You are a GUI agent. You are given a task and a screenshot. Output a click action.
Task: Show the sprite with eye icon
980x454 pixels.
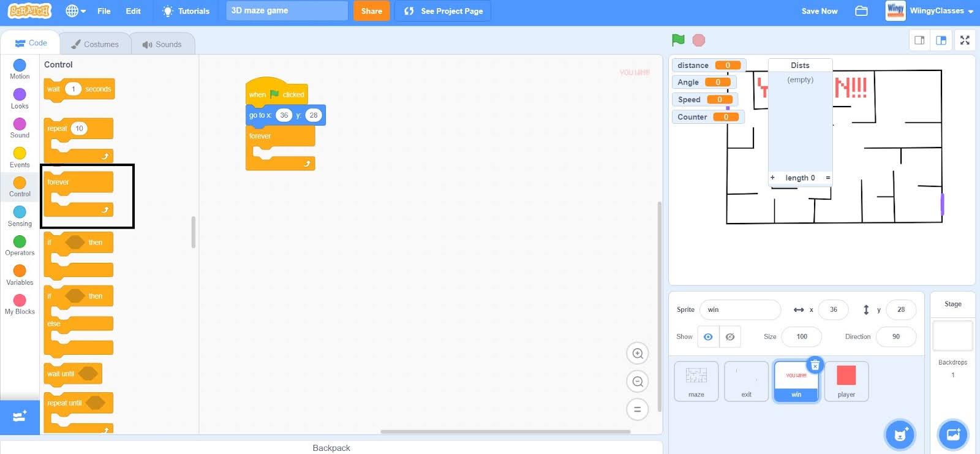click(x=708, y=336)
